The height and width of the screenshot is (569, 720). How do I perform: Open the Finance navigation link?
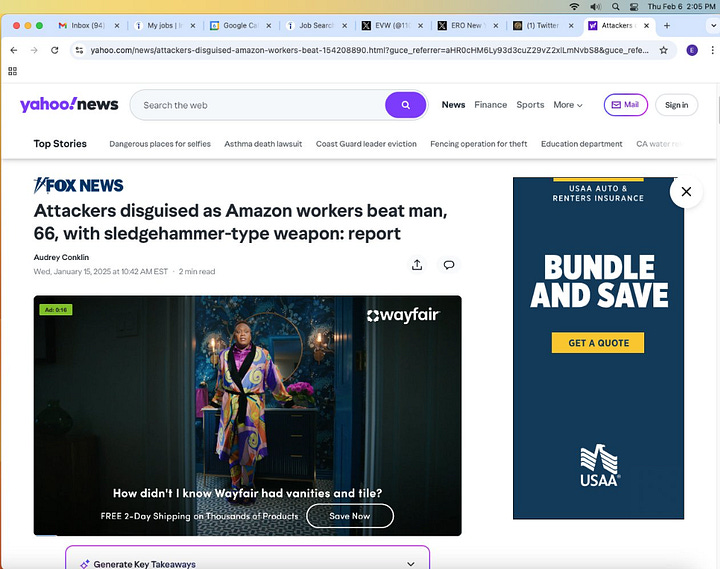coord(490,105)
